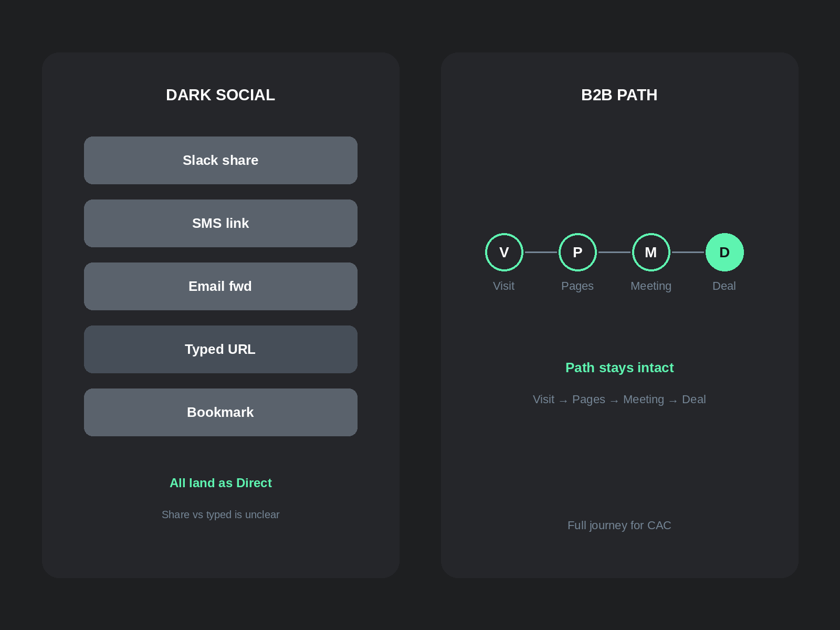Select the SMS link box
Image resolution: width=840 pixels, height=630 pixels.
click(x=220, y=223)
